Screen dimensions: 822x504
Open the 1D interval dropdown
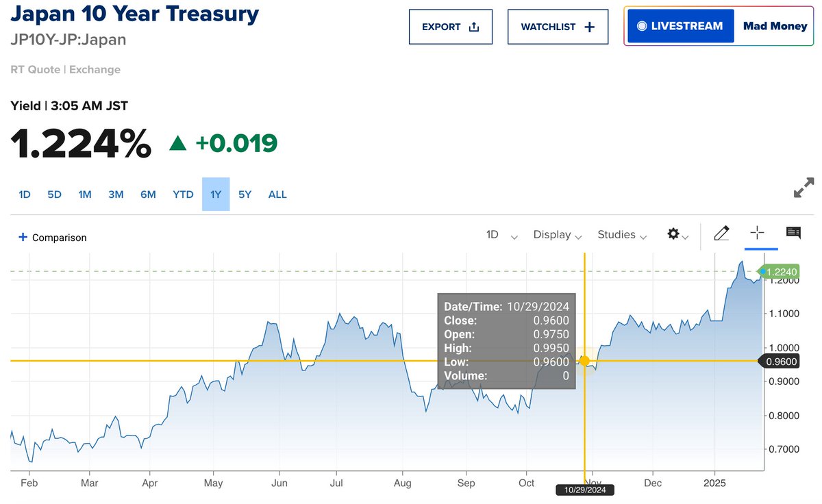coord(501,235)
